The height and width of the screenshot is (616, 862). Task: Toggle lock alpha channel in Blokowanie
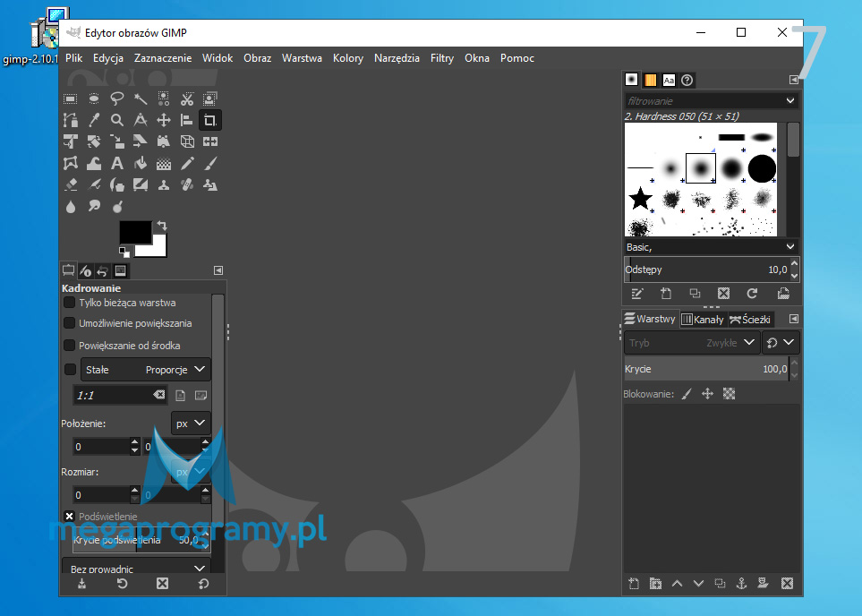pyautogui.click(x=729, y=394)
